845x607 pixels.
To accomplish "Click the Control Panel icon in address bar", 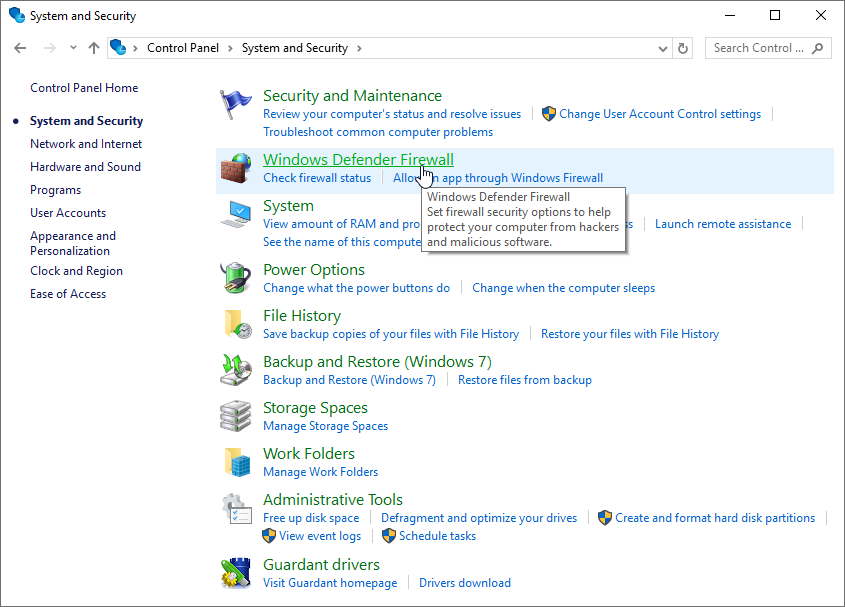I will click(118, 47).
